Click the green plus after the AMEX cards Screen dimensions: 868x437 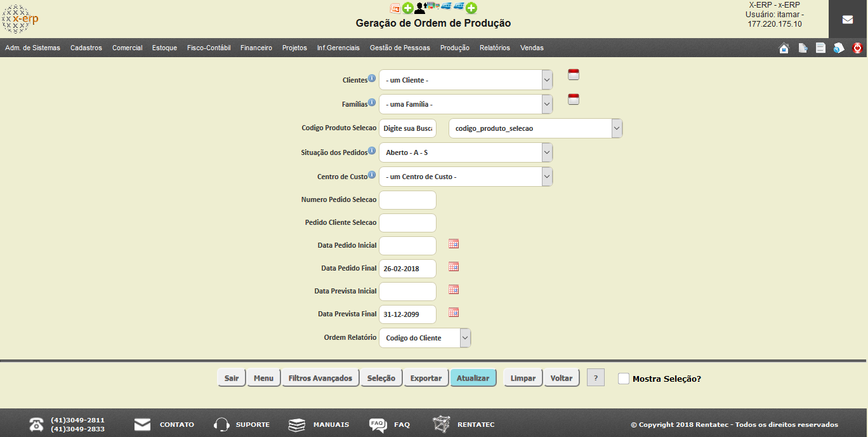[x=471, y=8]
